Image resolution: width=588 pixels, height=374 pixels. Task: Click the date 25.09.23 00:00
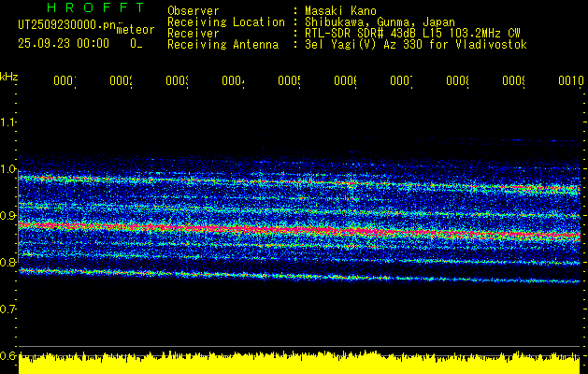coord(64,44)
